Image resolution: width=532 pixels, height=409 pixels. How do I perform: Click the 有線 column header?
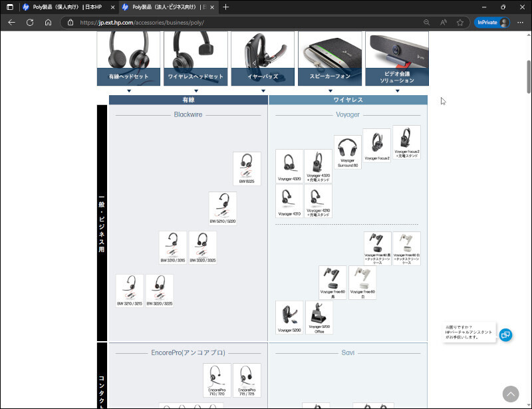click(188, 100)
